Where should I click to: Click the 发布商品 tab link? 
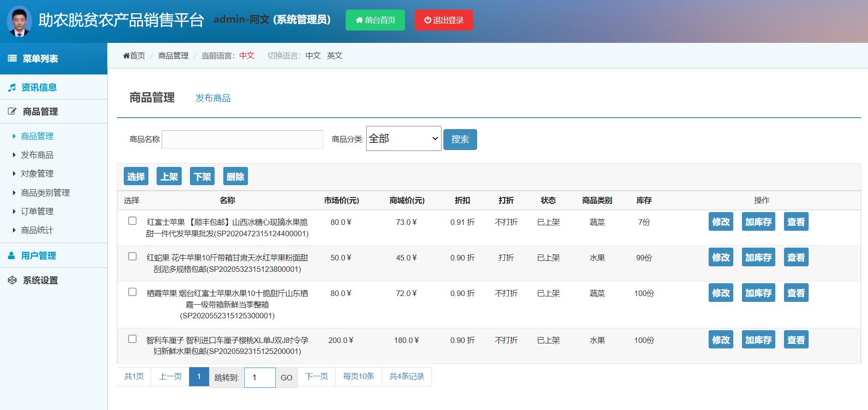tap(213, 98)
